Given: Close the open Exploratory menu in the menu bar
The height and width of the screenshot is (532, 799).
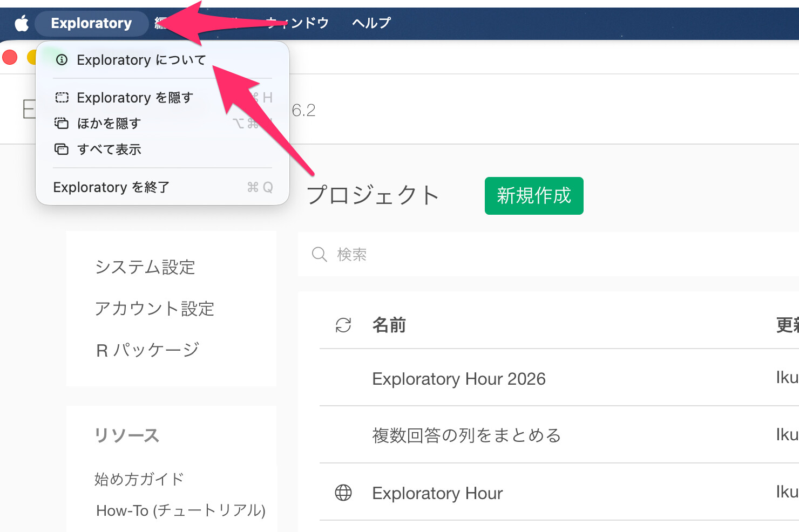Looking at the screenshot, I should tap(91, 23).
